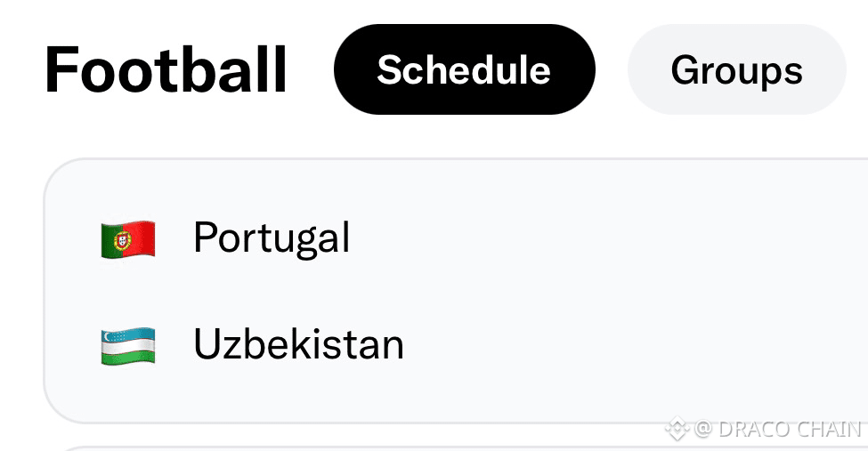Click the word Uzbekistan in second row

(x=298, y=344)
